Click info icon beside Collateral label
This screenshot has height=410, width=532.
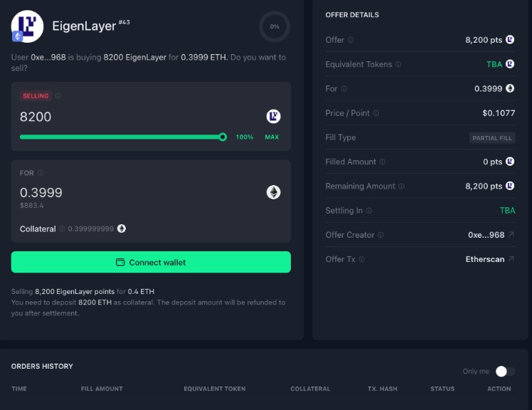coord(63,229)
